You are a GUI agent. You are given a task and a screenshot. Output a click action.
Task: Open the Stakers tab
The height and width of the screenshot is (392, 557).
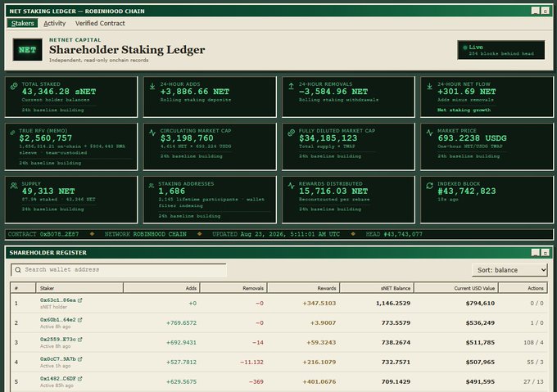tap(22, 24)
